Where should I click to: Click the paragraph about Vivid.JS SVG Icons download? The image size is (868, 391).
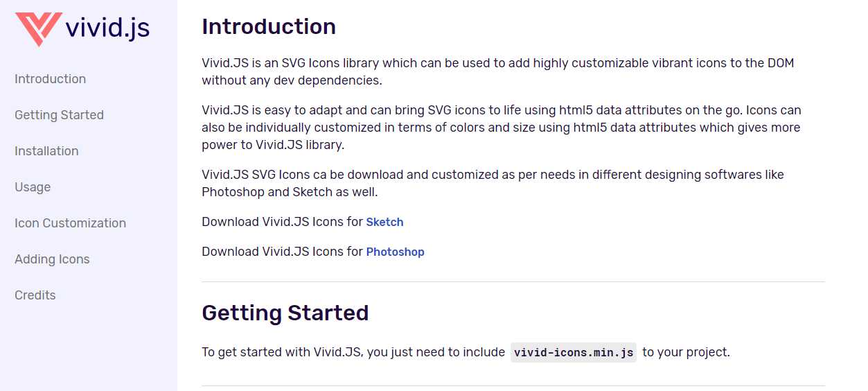tap(493, 183)
